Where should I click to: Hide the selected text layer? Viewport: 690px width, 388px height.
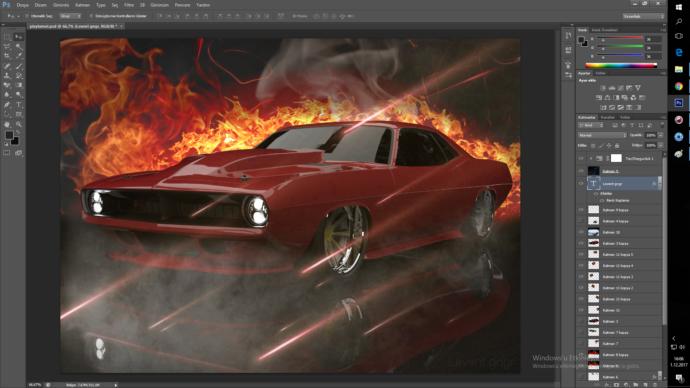581,183
